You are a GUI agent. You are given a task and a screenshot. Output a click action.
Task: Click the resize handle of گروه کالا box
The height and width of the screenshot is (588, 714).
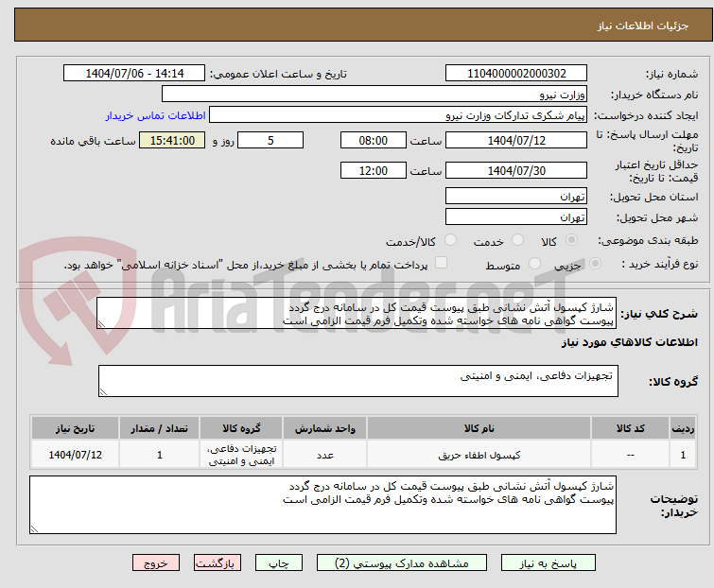coord(103,392)
